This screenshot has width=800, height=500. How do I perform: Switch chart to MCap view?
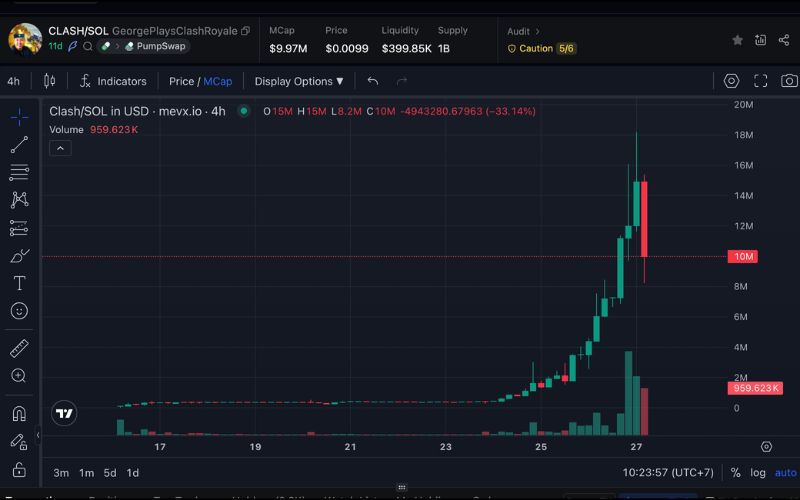(217, 81)
